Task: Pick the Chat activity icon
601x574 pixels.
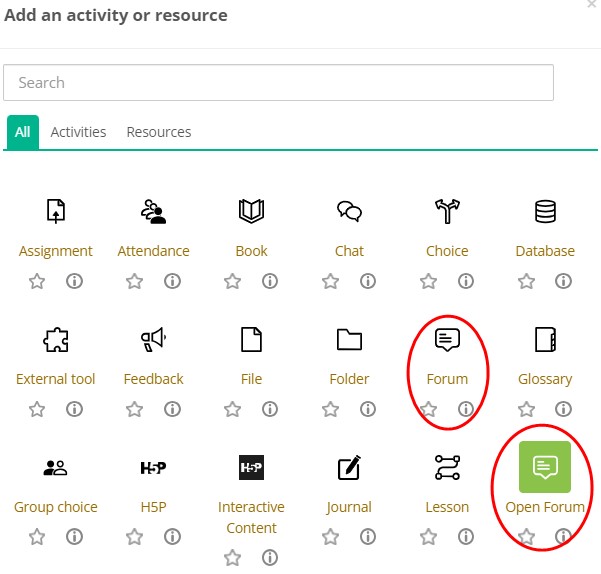Action: pyautogui.click(x=349, y=211)
